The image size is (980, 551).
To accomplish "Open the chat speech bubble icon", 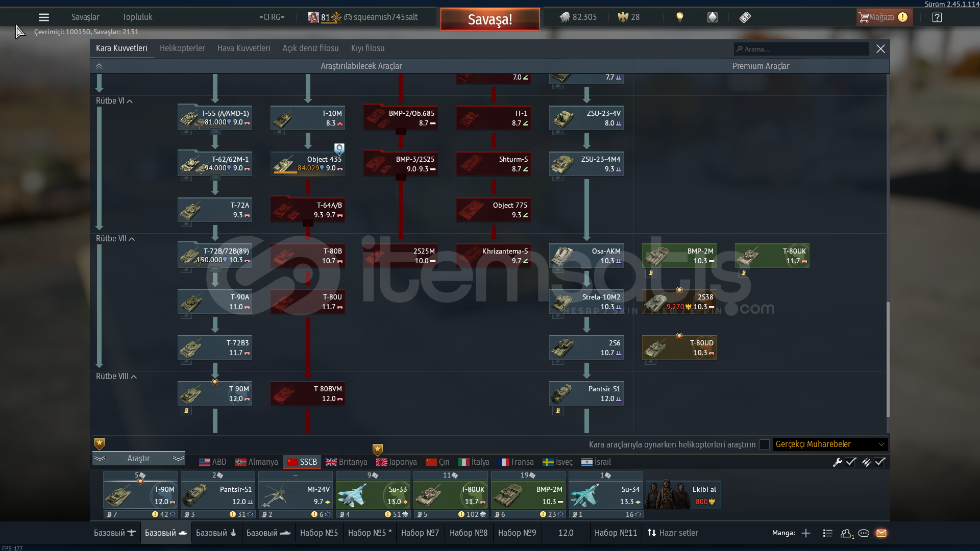I will coord(864,533).
